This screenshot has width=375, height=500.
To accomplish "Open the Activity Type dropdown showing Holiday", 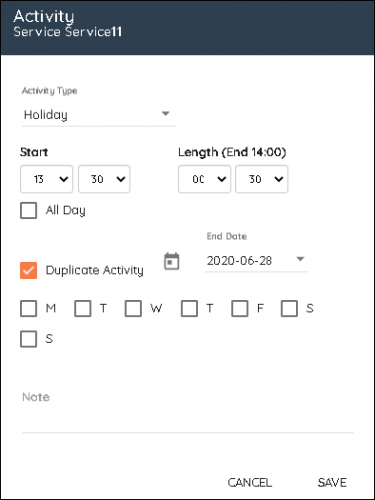I will [99, 115].
